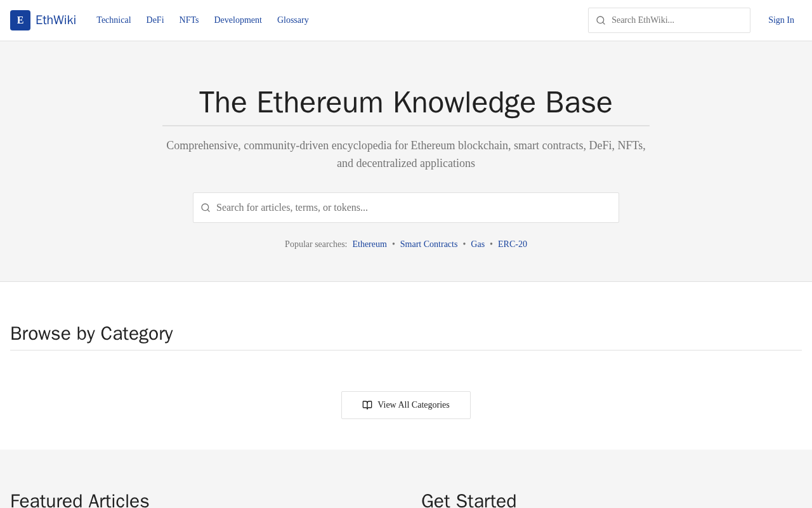
Task: Go to EthWiki home via site name
Action: pyautogui.click(x=56, y=20)
